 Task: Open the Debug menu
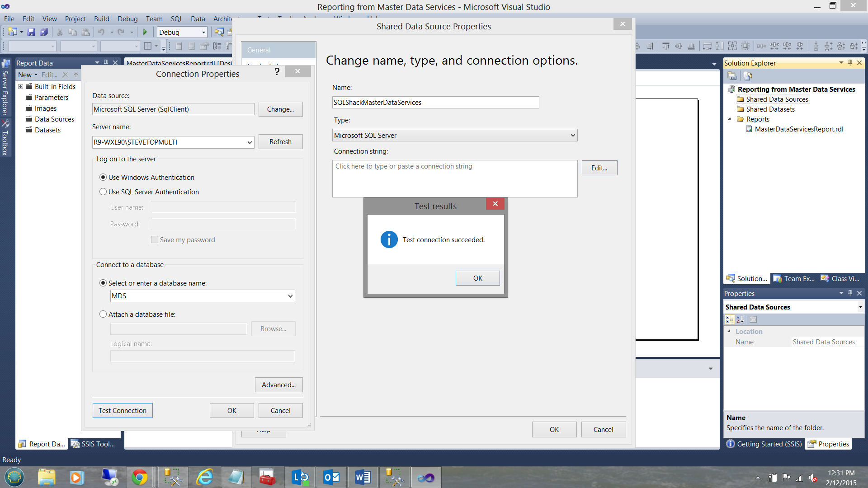coord(127,19)
